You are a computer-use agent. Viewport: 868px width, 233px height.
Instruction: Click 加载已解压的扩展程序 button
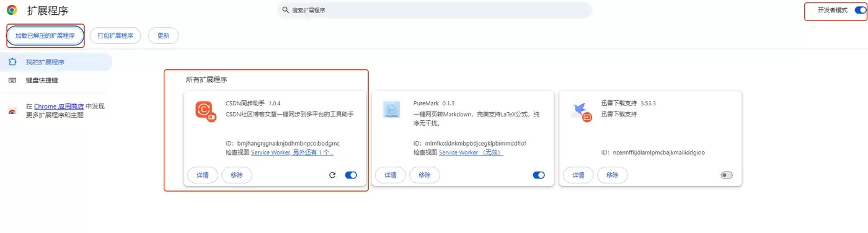pos(45,36)
